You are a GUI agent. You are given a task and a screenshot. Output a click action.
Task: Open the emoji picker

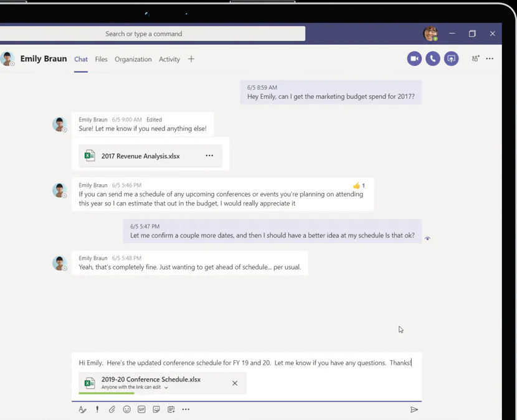point(127,409)
